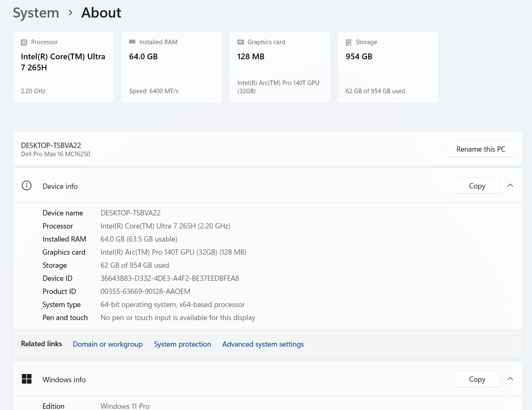The height and width of the screenshot is (410, 532).
Task: Click 128 MB value in Graphics card
Action: pyautogui.click(x=251, y=56)
